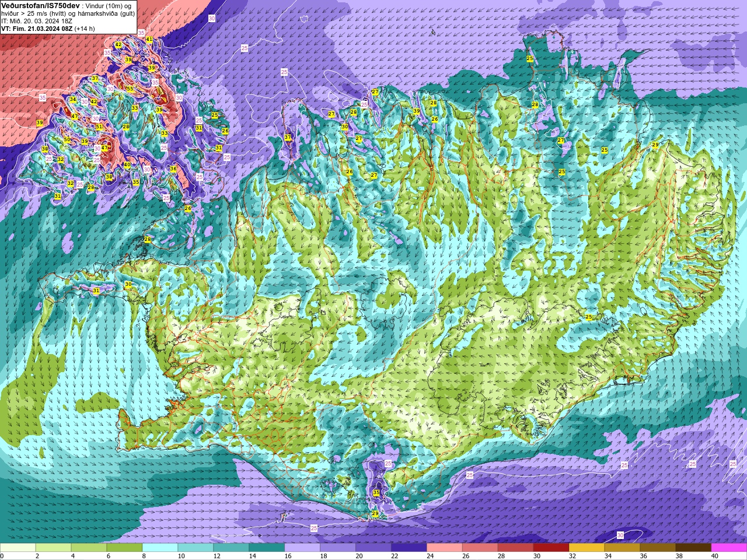Pick the salmon 26–28 legend swatch
This screenshot has height=560, width=747.
pyautogui.click(x=481, y=548)
